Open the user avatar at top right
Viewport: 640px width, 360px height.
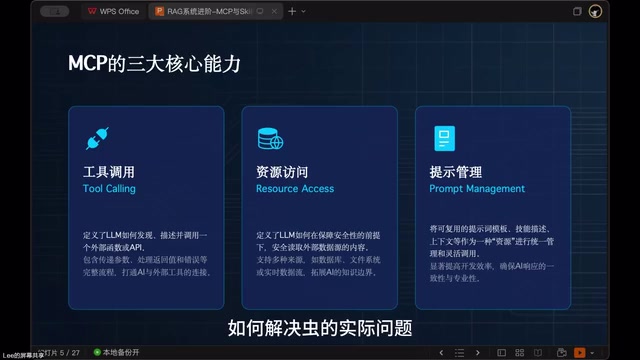[x=595, y=11]
